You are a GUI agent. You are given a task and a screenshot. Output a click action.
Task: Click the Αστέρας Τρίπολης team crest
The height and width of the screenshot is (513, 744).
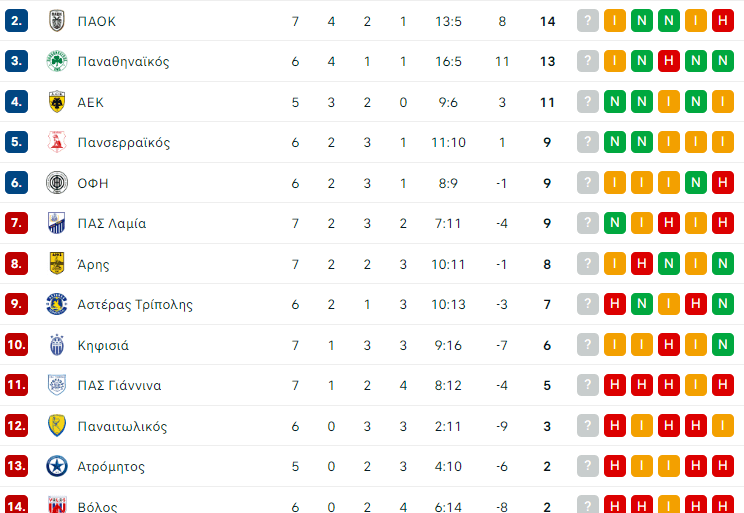click(56, 304)
